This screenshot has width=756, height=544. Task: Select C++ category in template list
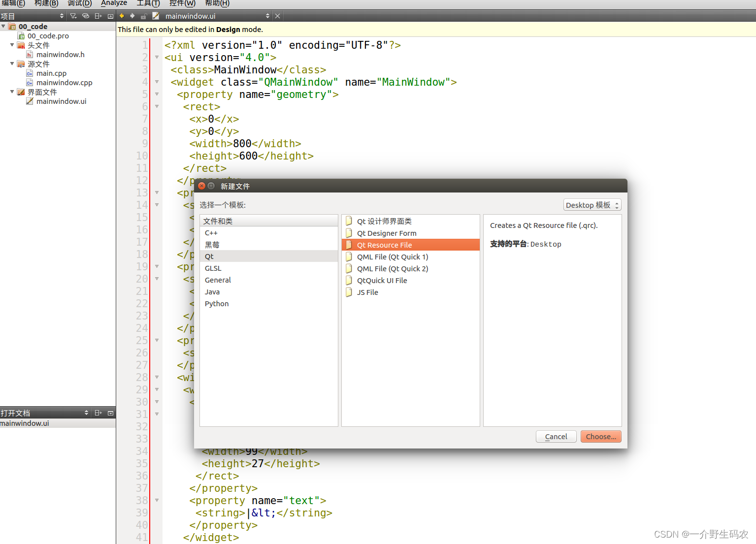point(269,233)
